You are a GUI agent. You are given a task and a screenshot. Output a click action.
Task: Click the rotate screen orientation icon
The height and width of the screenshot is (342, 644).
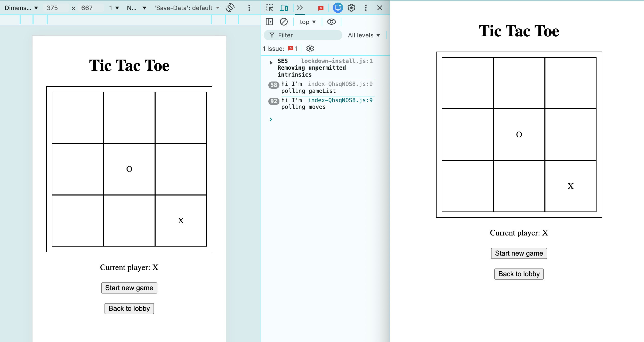(x=230, y=8)
